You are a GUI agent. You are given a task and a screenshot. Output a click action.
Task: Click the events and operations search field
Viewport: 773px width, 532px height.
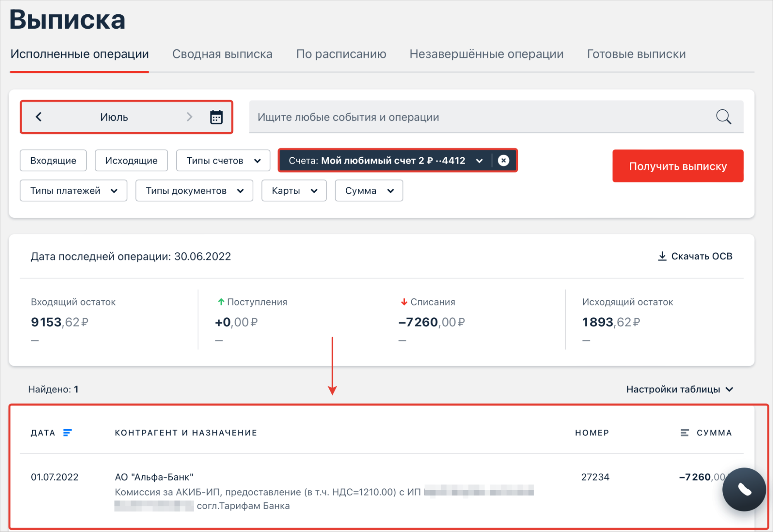point(464,117)
